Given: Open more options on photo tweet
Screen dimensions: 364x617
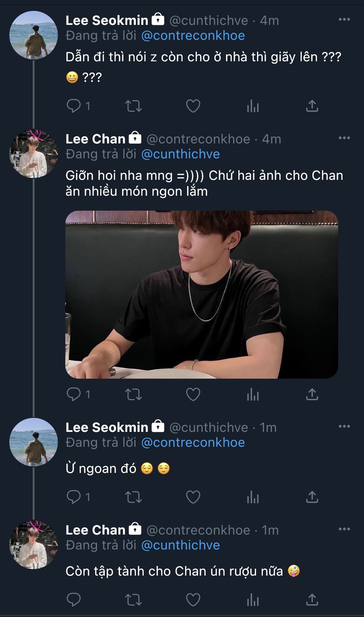Looking at the screenshot, I should tap(344, 138).
